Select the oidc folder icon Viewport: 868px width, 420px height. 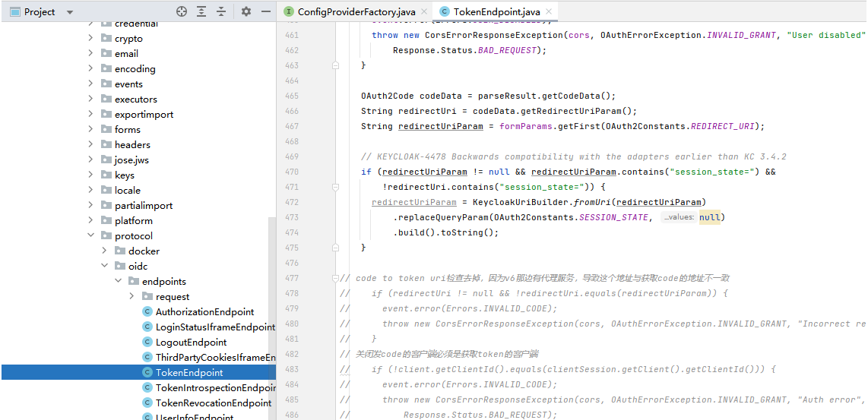point(119,266)
